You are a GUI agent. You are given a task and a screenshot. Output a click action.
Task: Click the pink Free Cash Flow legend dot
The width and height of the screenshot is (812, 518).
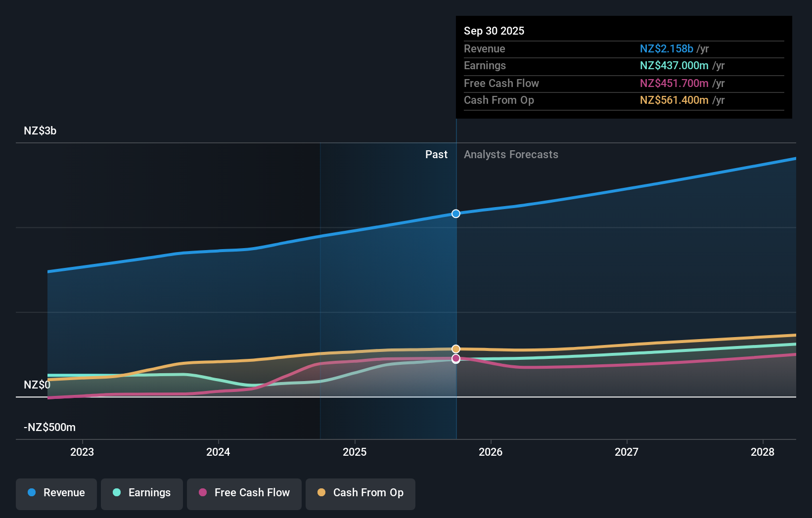(204, 493)
